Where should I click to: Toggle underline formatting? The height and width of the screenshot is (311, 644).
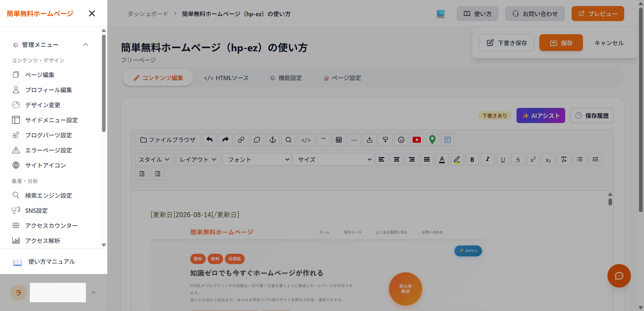pos(503,160)
